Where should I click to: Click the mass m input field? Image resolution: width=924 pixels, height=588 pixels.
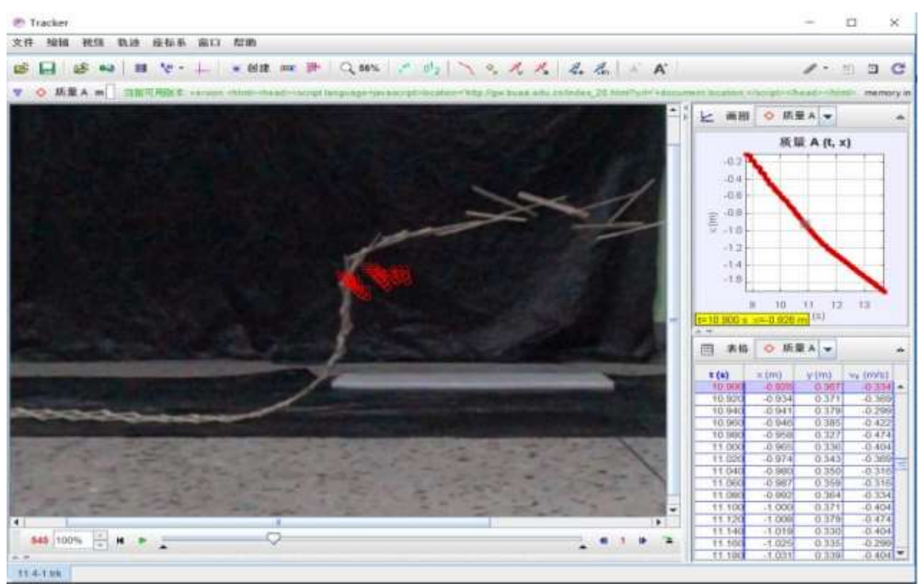(x=111, y=93)
